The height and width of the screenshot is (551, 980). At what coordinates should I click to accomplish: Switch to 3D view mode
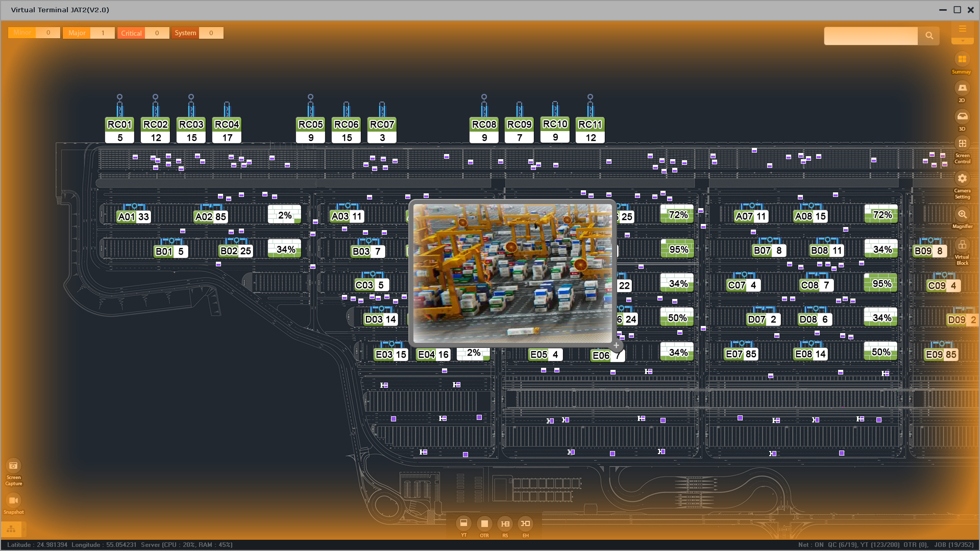point(962,117)
